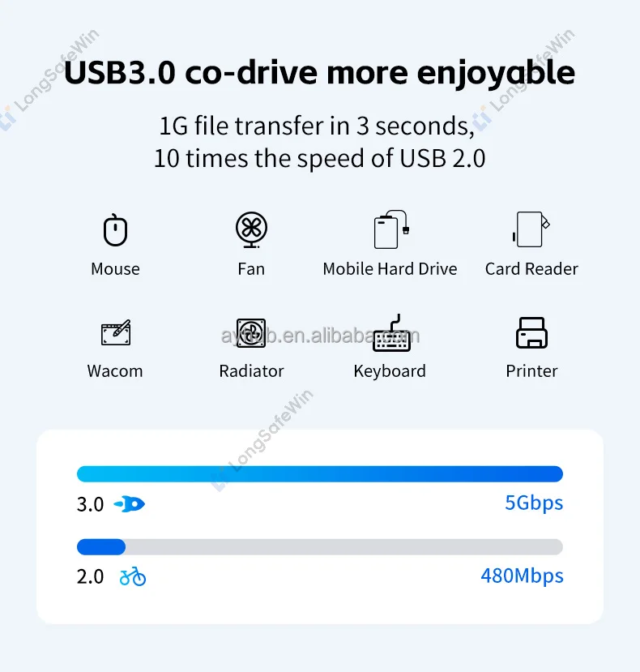Click the Wacom tablet icon
Viewport: 640px width, 672px height.
click(116, 332)
